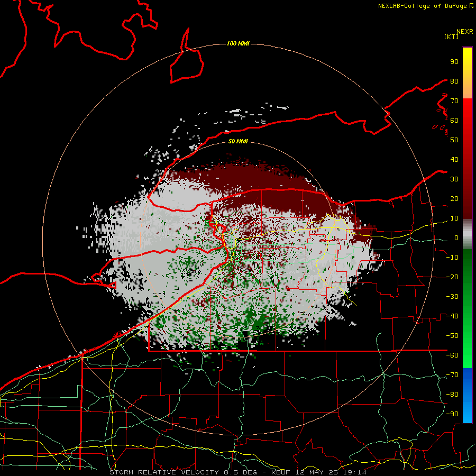Select the -40 value on the velocity scale
The image size is (476, 476).
(452, 316)
